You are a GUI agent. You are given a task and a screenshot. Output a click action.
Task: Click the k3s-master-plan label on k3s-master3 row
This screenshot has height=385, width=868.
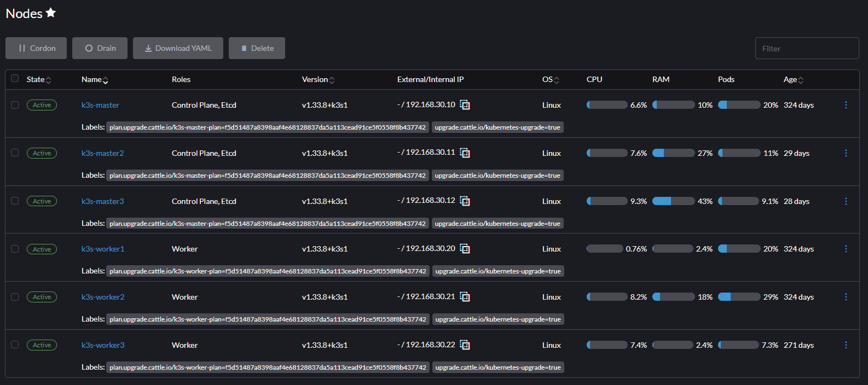tap(268, 224)
